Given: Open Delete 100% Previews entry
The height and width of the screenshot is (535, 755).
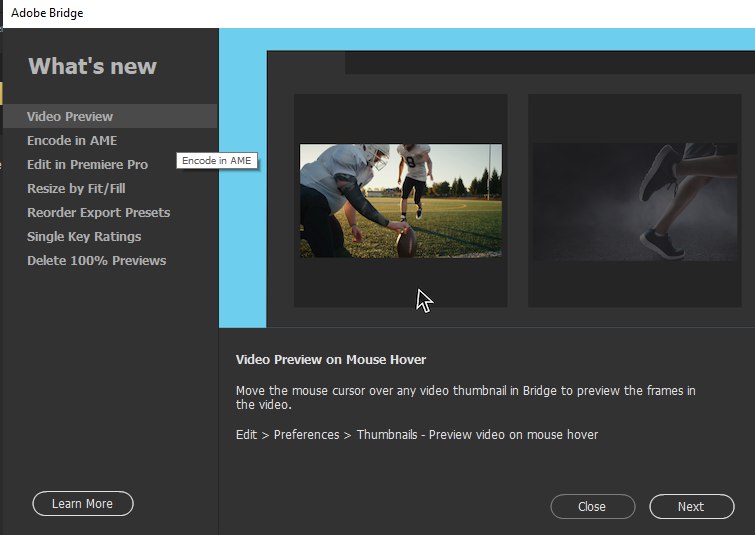Looking at the screenshot, I should click(96, 261).
